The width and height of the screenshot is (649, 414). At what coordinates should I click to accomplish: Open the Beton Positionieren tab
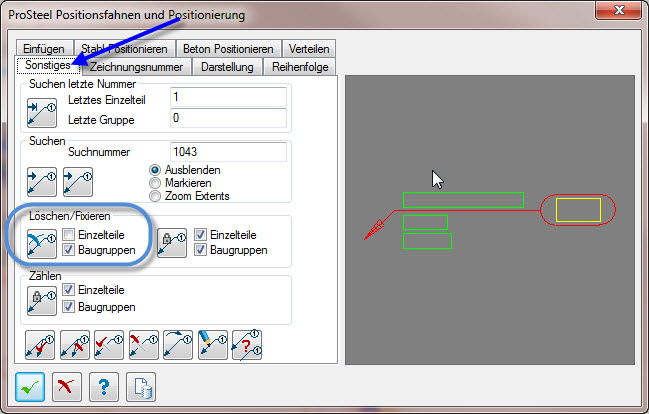click(x=228, y=48)
